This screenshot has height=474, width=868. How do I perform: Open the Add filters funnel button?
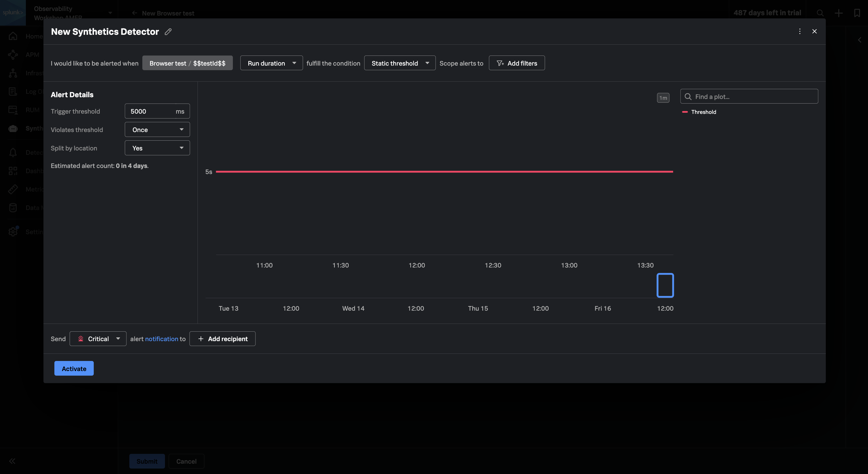(516, 63)
